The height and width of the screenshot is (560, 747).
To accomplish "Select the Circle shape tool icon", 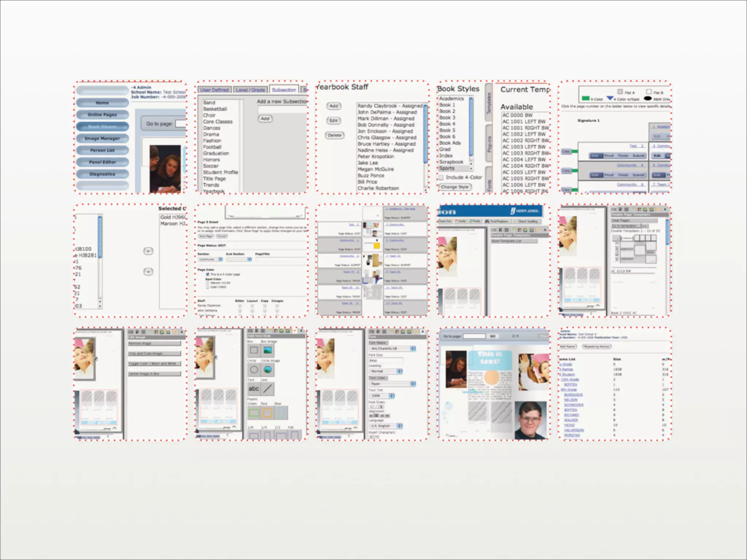I will tap(254, 370).
